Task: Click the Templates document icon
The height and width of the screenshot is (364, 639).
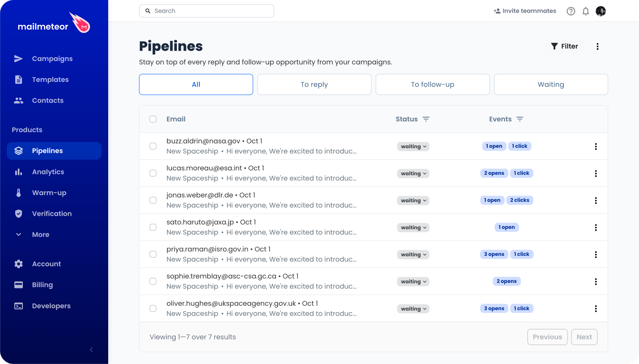Action: click(x=18, y=79)
